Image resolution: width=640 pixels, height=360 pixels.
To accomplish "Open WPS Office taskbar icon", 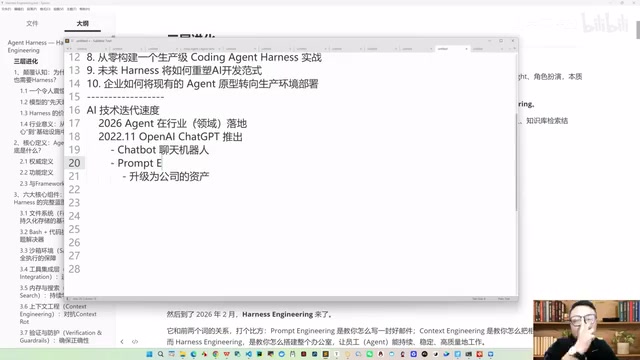I will [x=227, y=354].
